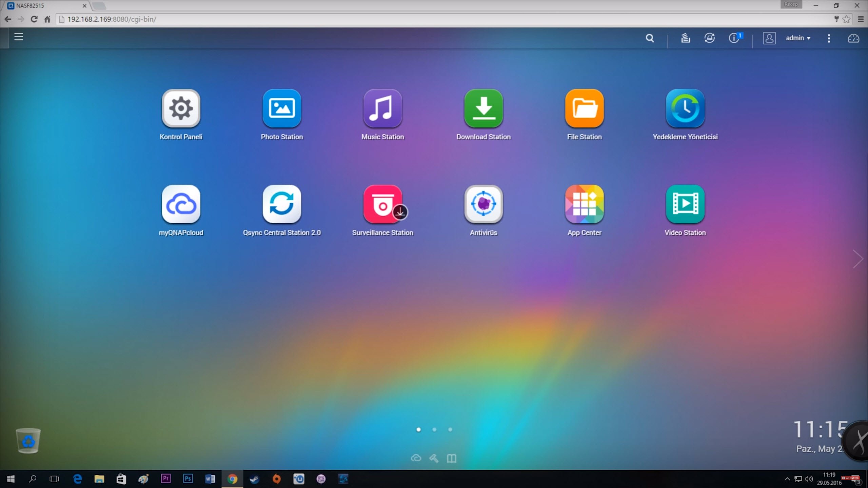
Task: Launch Qsync Central Station 2.0
Action: 281,204
